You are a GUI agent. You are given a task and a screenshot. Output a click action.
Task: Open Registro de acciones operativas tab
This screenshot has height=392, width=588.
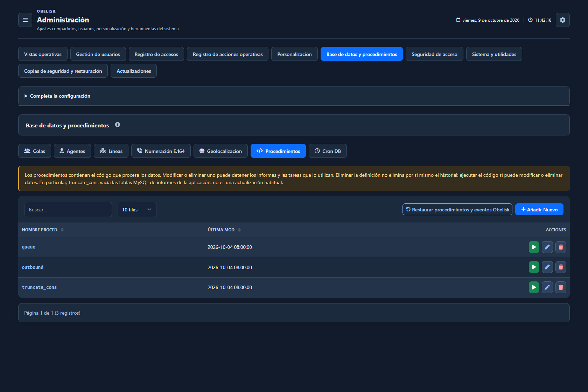click(228, 54)
